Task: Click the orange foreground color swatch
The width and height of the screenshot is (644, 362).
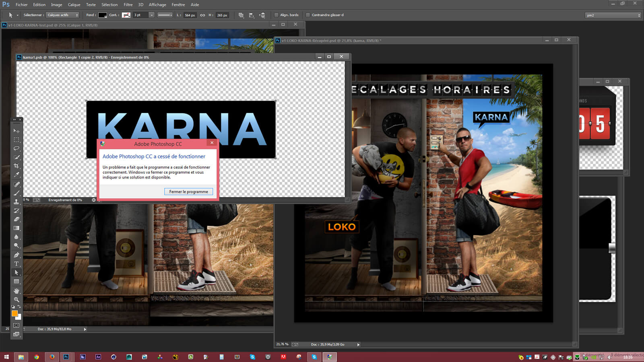Action: pos(14,313)
